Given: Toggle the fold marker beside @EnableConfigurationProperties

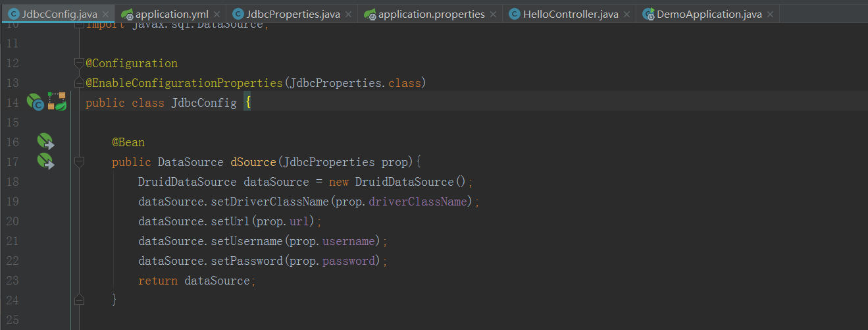Looking at the screenshot, I should point(79,83).
